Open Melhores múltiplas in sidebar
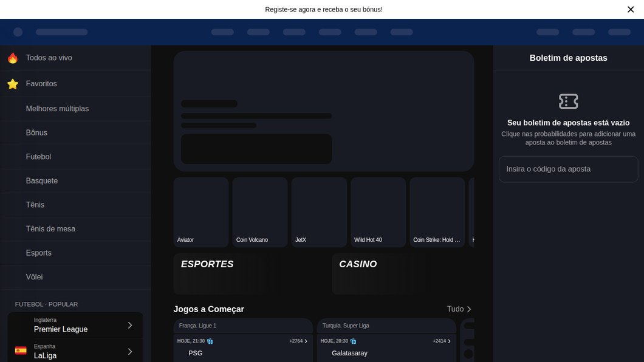The height and width of the screenshot is (362, 644). coord(75,109)
